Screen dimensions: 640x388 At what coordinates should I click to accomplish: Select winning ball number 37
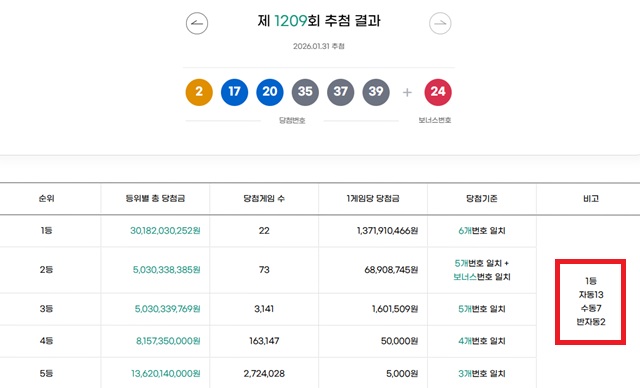point(341,92)
